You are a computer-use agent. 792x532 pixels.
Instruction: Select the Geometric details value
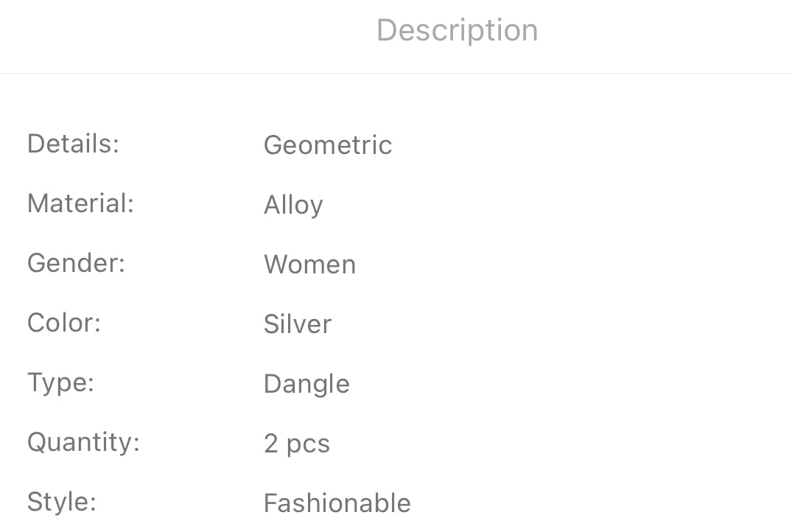pyautogui.click(x=328, y=145)
